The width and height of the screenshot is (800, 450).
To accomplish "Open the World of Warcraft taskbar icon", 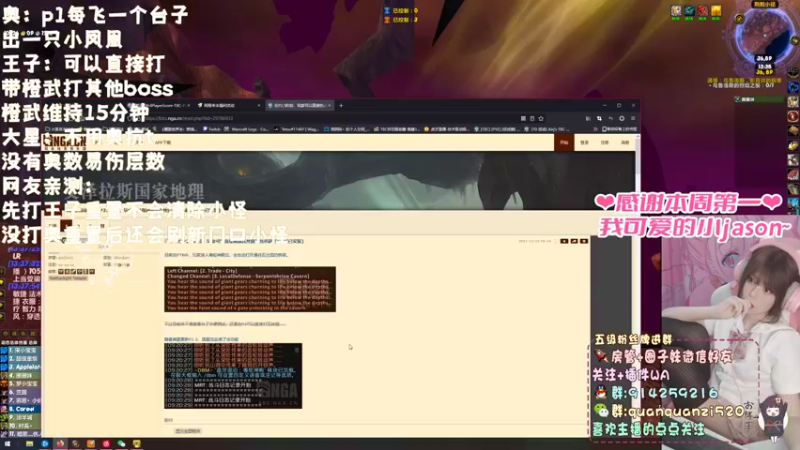I will coord(76,444).
